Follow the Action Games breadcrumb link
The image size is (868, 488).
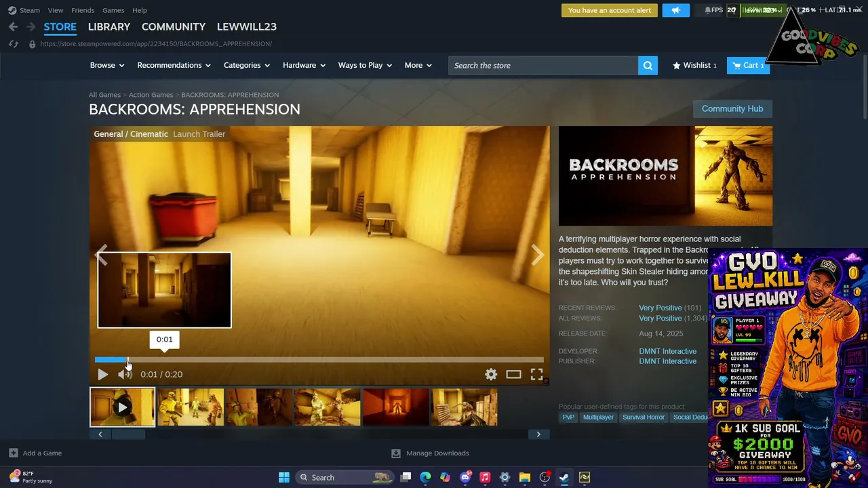tap(151, 95)
